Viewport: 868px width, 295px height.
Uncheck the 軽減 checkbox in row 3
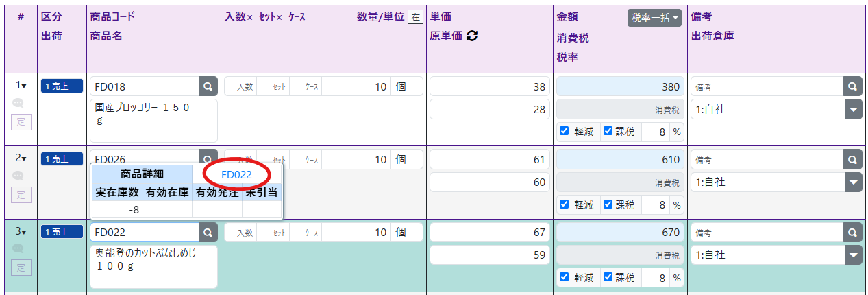point(564,277)
